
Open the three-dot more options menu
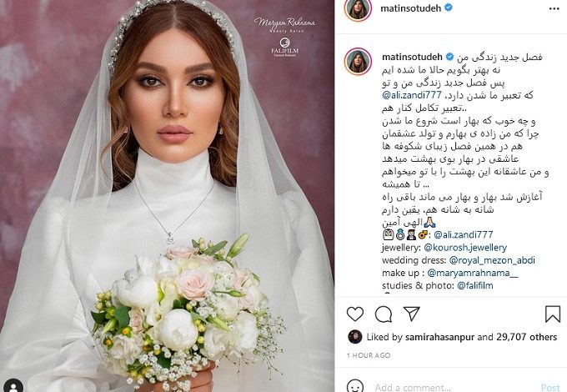coord(554,8)
